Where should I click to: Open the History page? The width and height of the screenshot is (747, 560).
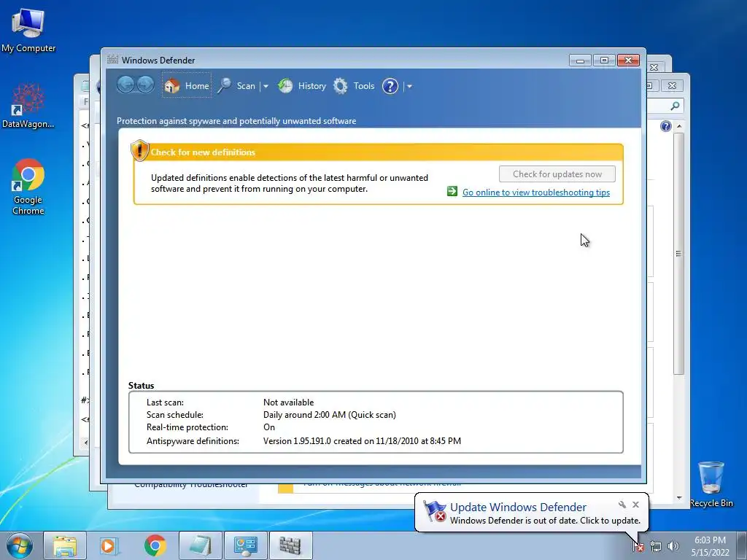click(x=311, y=86)
